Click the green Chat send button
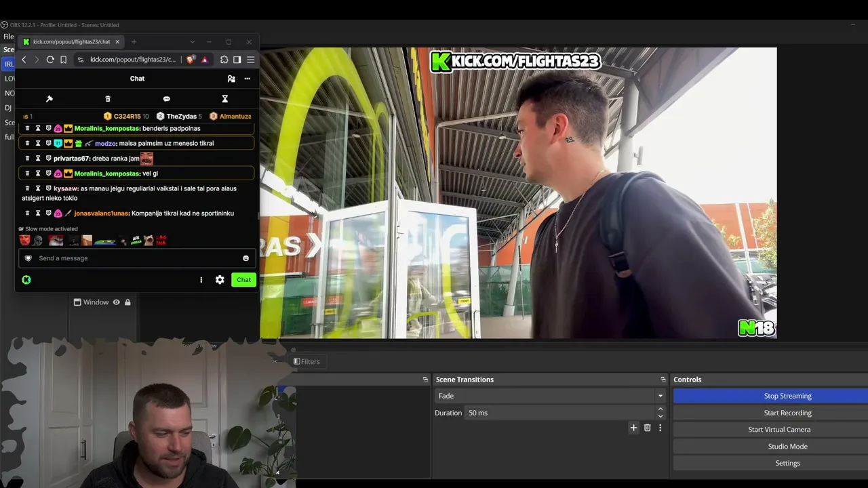This screenshot has height=488, width=868. click(x=243, y=280)
